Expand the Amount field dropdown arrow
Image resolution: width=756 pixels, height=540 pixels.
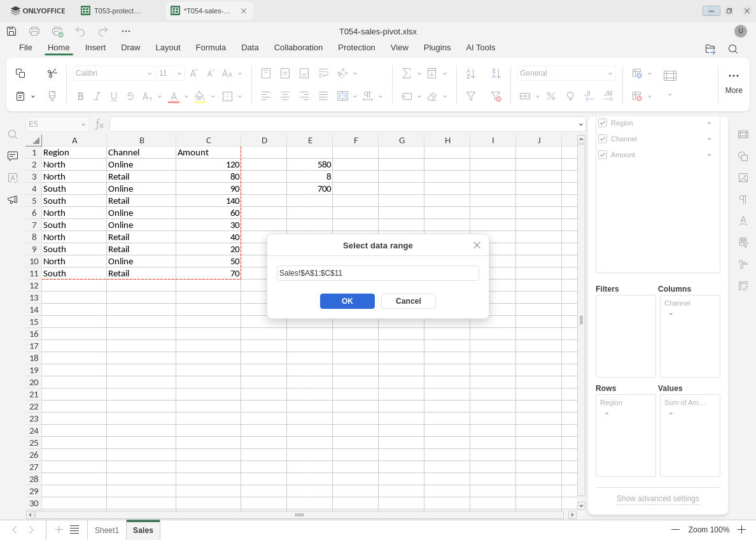tap(710, 155)
